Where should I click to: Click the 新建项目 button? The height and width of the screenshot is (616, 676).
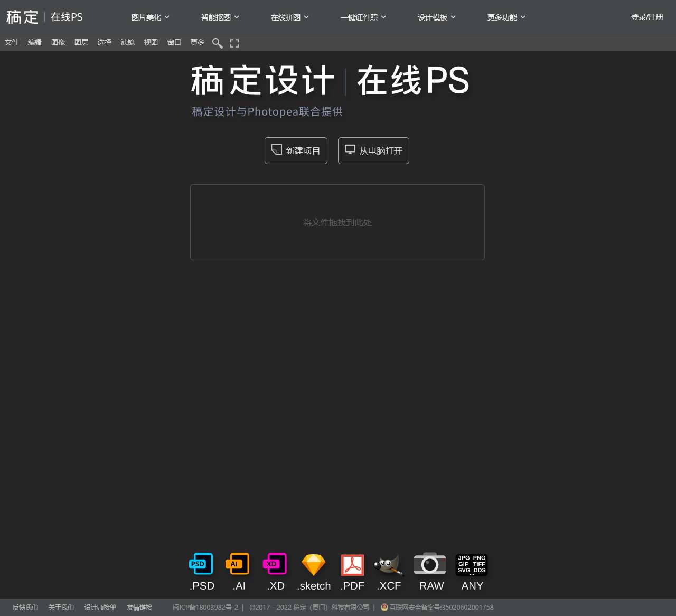pos(296,150)
